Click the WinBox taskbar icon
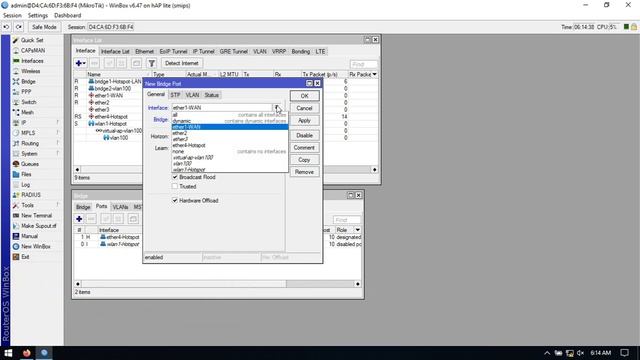 (x=44, y=353)
